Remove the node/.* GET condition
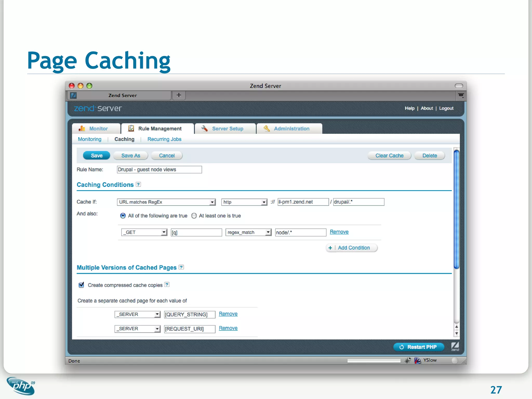Viewport: 532px width, 399px height. pos(339,232)
